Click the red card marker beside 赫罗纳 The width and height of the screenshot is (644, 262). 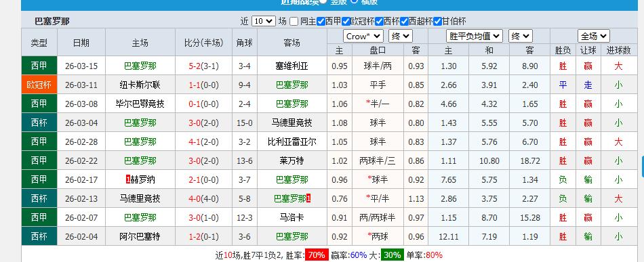coord(127,179)
